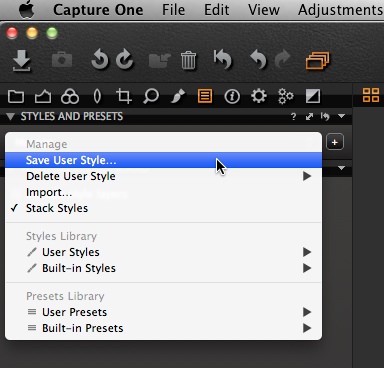
Task: Open the multi-gear Batch tool tab
Action: coord(286,97)
